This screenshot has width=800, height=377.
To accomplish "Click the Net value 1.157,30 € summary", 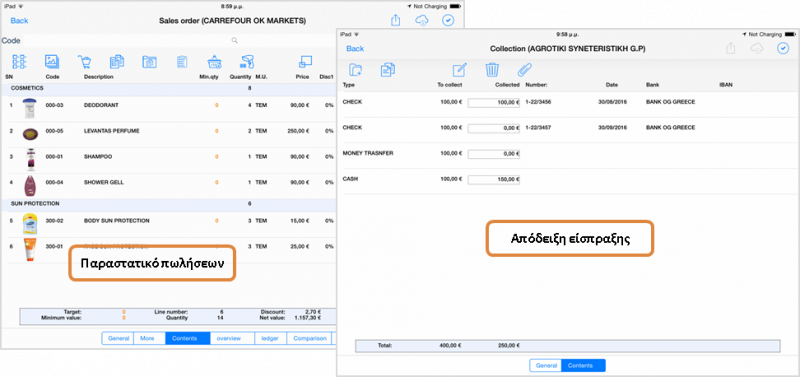I will tap(309, 317).
